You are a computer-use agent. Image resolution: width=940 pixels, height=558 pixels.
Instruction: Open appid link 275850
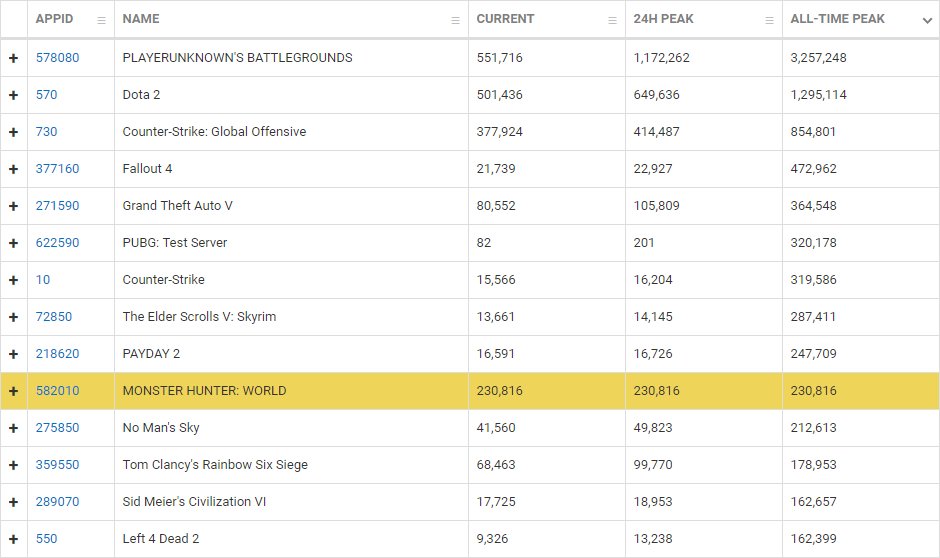pyautogui.click(x=58, y=428)
